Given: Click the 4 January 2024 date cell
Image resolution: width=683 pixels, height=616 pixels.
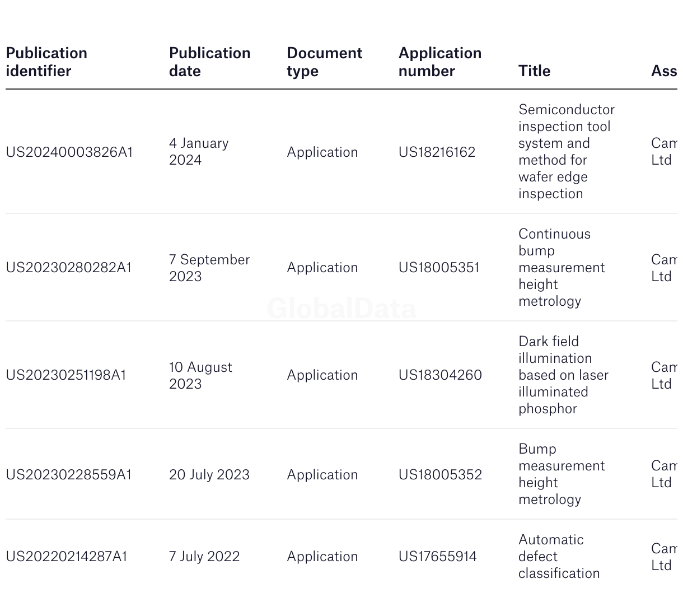Looking at the screenshot, I should (x=199, y=152).
